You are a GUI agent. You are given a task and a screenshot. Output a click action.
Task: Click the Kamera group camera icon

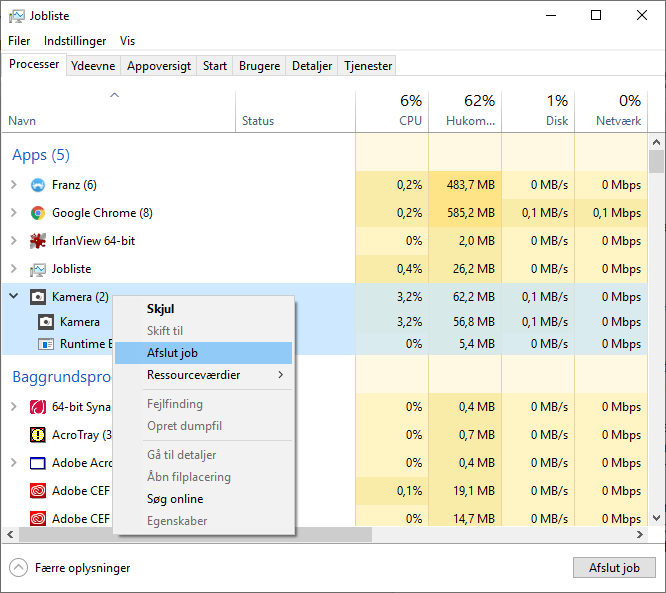tap(38, 297)
